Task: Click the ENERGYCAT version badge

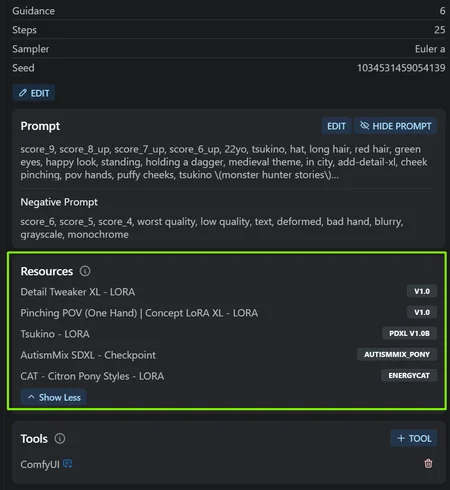Action: click(409, 375)
